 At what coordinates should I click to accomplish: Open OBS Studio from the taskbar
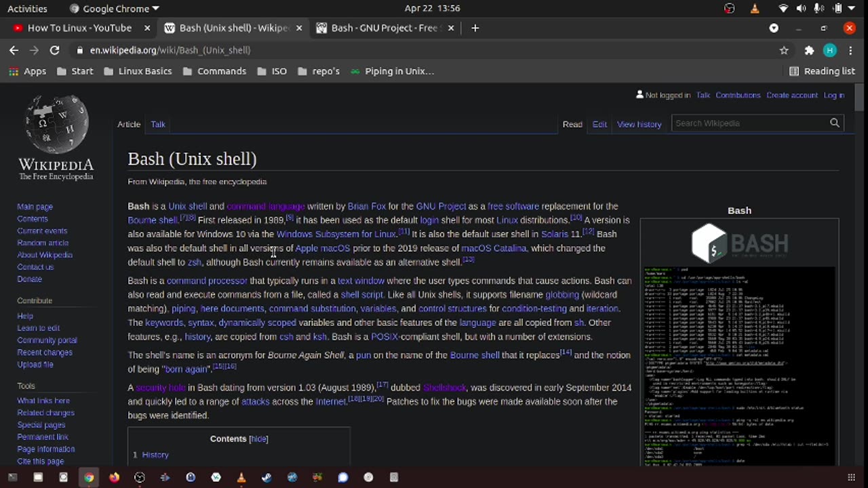click(x=140, y=477)
